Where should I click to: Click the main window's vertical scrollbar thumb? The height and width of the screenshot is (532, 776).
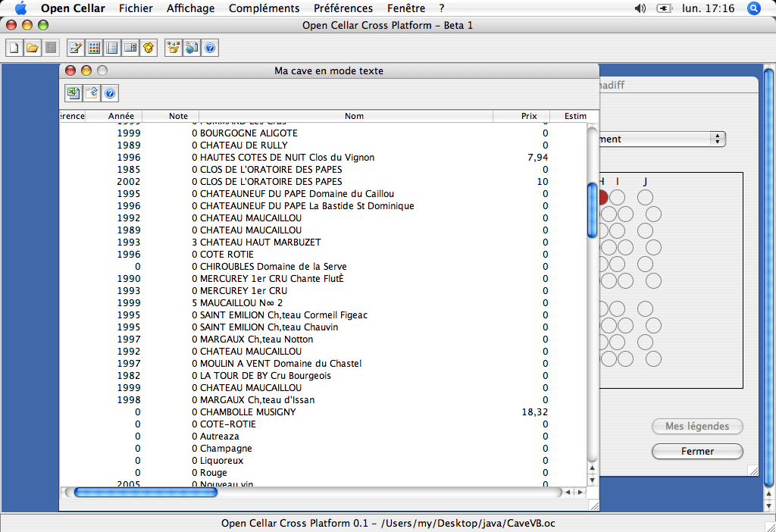click(x=768, y=278)
